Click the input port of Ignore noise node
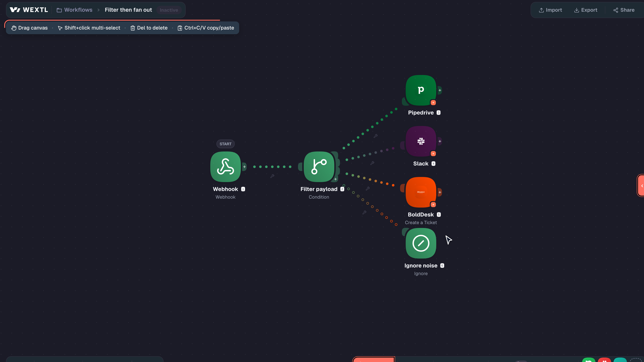The width and height of the screenshot is (644, 362). point(405,232)
